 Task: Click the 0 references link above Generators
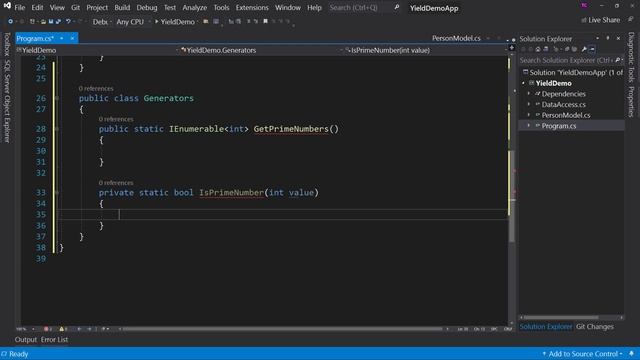point(96,88)
